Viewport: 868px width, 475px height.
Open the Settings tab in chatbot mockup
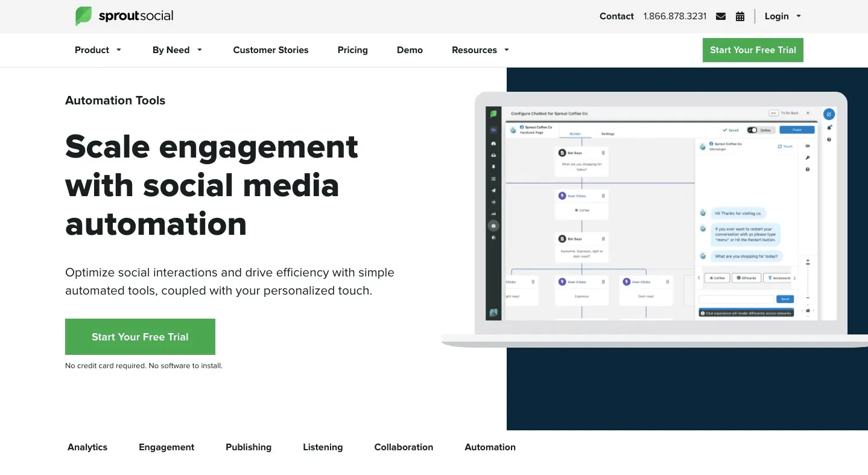click(x=607, y=133)
